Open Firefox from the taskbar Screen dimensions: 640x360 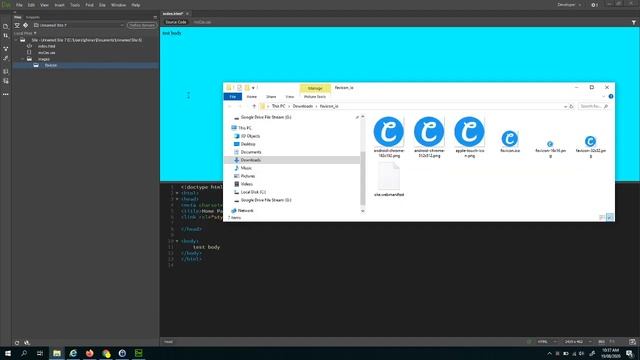[89, 353]
